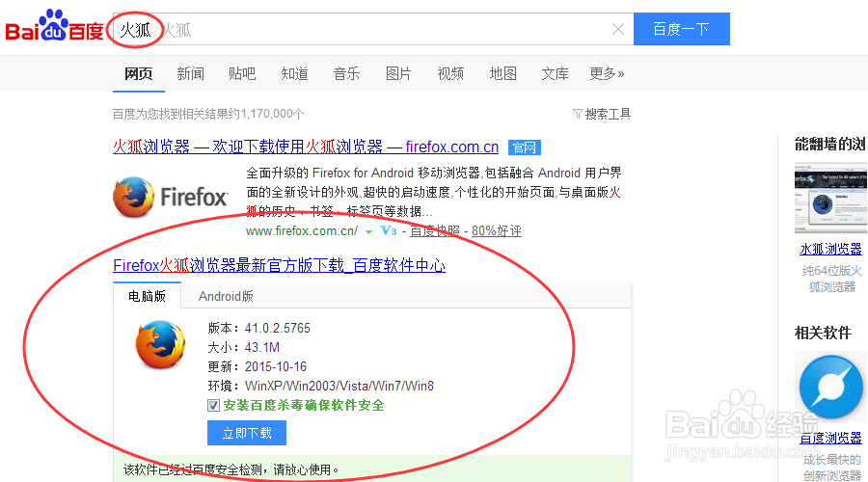Click size text 43.1M
Viewport: 868px width, 482px height.
pyautogui.click(x=261, y=348)
